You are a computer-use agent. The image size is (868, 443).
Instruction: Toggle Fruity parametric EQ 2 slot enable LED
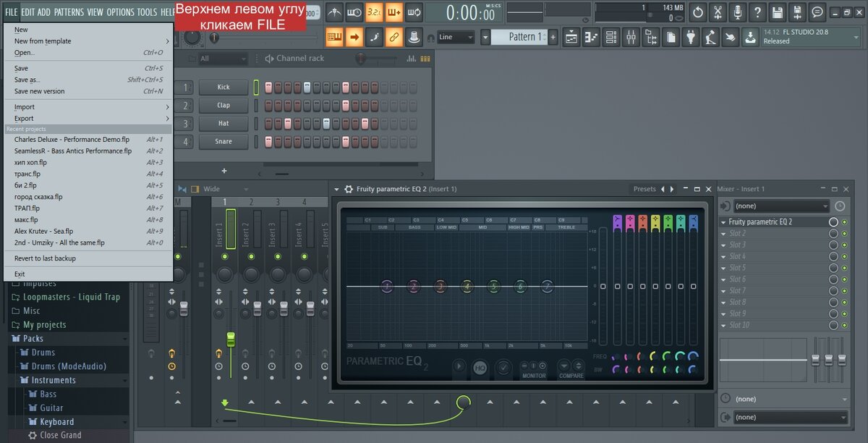coord(844,222)
